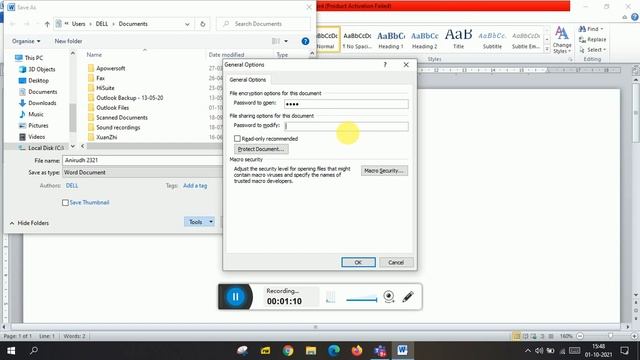The width and height of the screenshot is (640, 360).
Task: Click the File name input field
Action: tap(143, 160)
